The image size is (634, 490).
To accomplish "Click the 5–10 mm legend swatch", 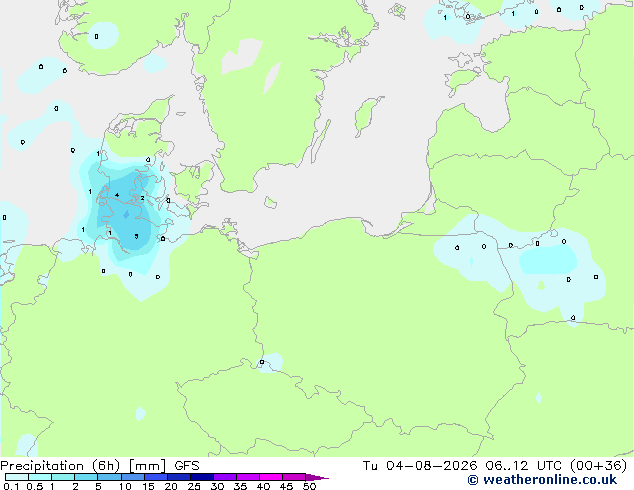I will pos(109,477).
